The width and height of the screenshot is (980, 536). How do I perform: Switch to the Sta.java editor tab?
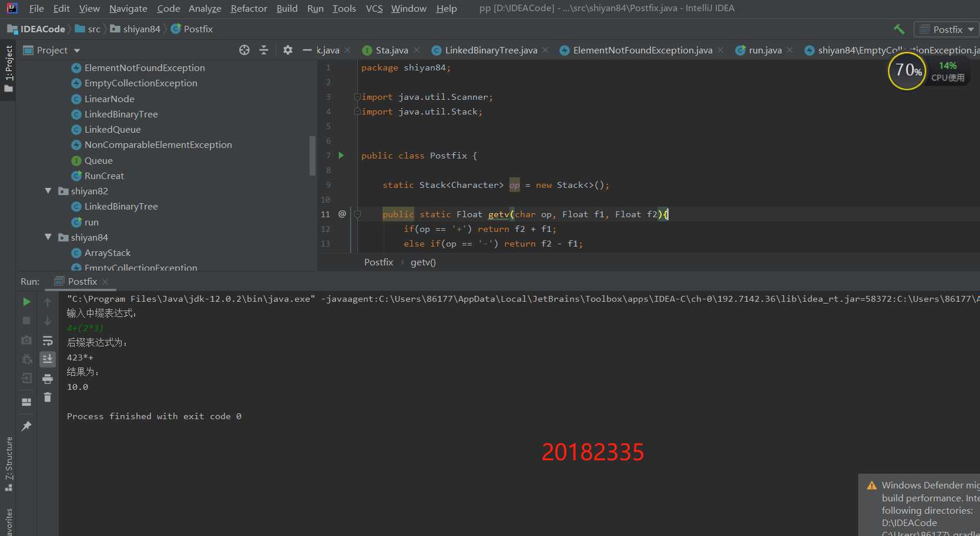[391, 50]
